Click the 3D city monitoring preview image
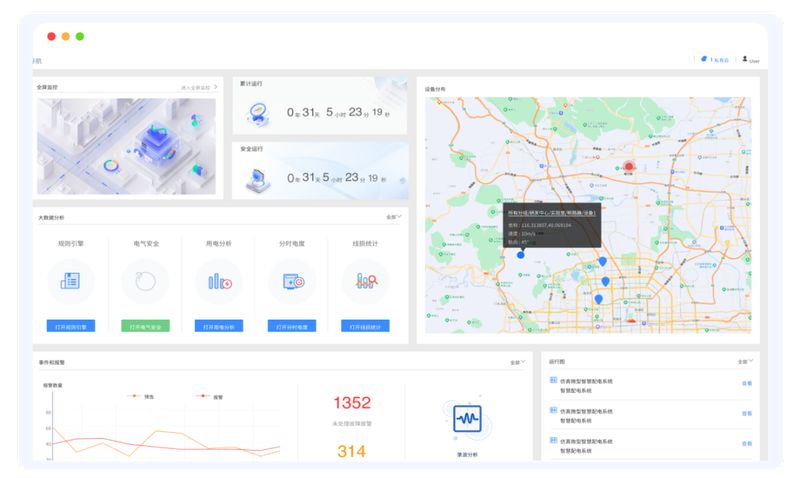 pyautogui.click(x=127, y=146)
